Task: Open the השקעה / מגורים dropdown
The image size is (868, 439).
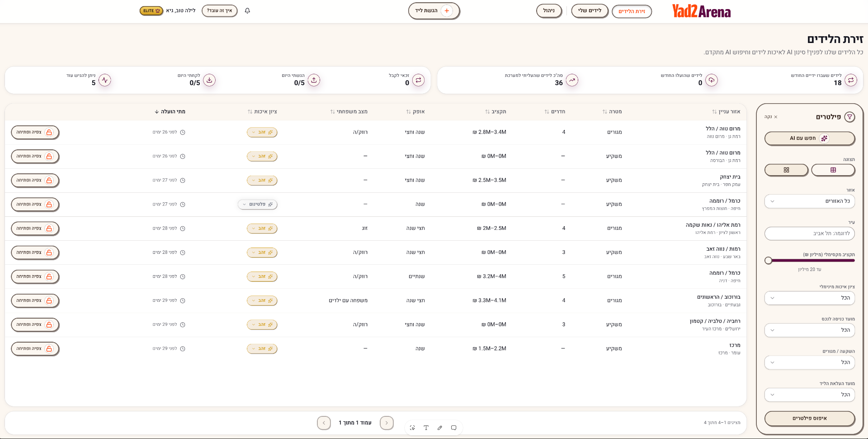Action: pyautogui.click(x=809, y=363)
